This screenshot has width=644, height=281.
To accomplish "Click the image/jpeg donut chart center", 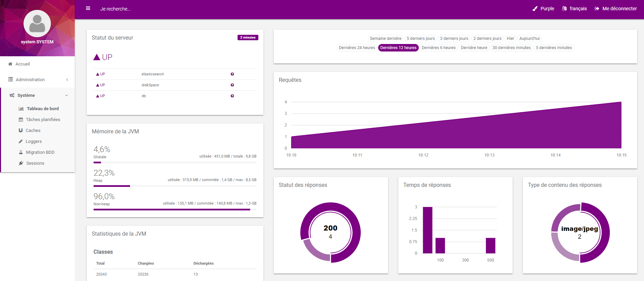I will click(579, 232).
